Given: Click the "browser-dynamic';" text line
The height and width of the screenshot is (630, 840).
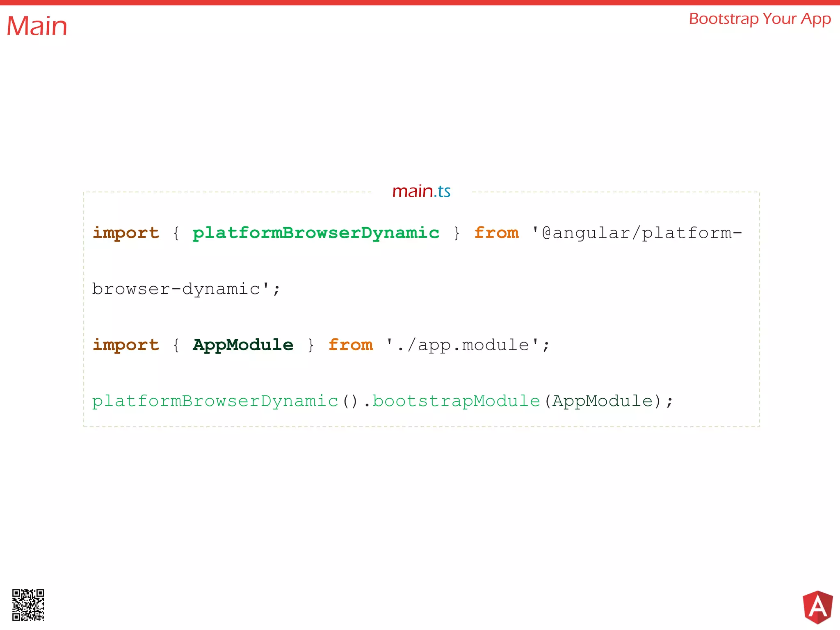Looking at the screenshot, I should [186, 289].
